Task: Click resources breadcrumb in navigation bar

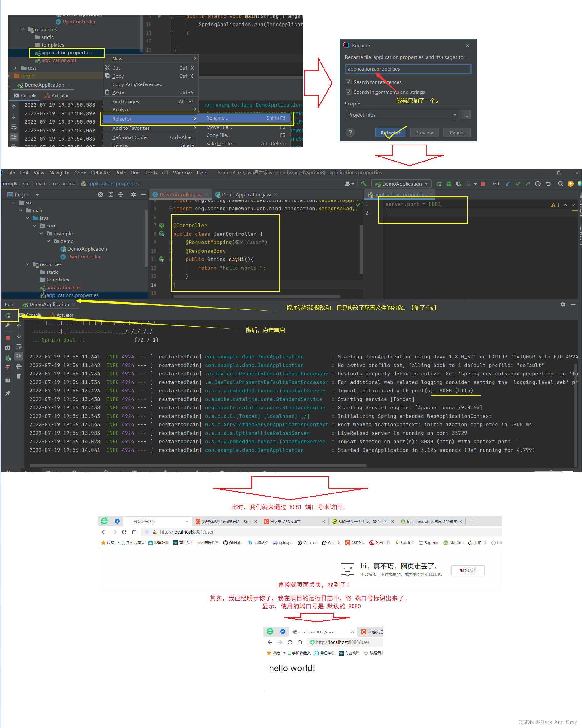Action: pos(64,184)
